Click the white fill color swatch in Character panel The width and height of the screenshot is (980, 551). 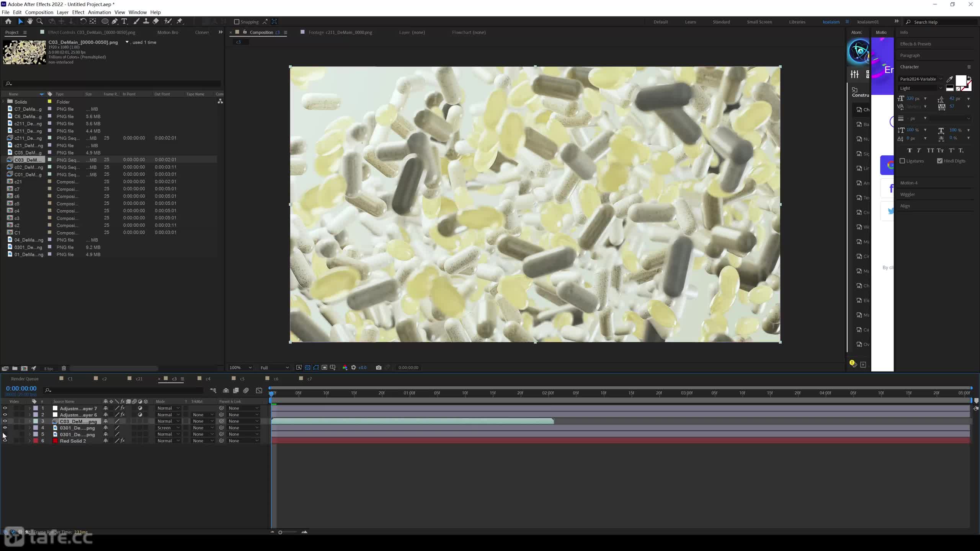960,80
